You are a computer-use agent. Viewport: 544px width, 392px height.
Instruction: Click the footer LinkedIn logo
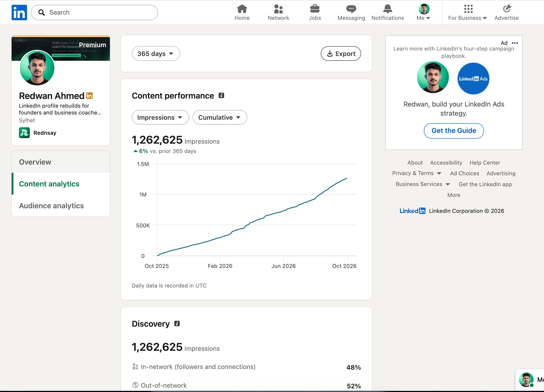412,211
